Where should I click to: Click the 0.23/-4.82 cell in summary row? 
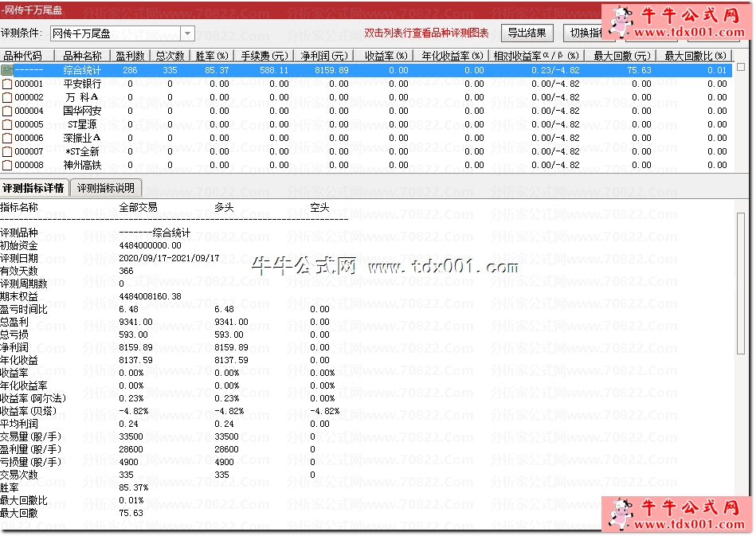pyautogui.click(x=555, y=70)
